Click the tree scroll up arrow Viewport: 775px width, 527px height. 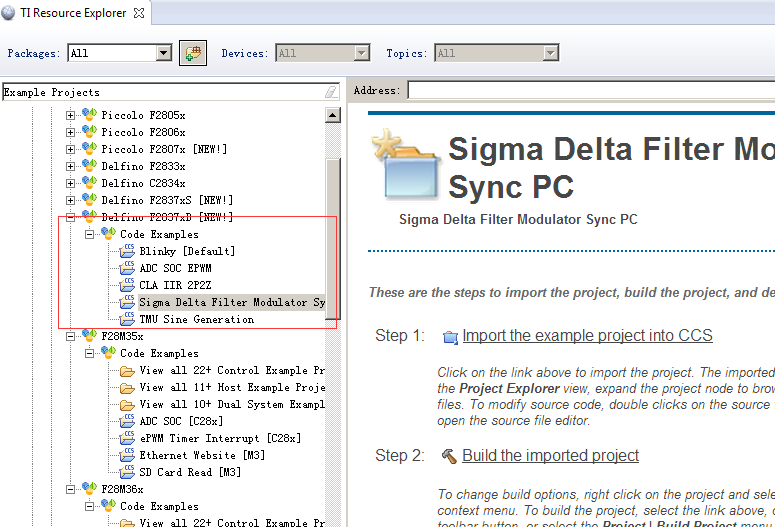pos(333,115)
